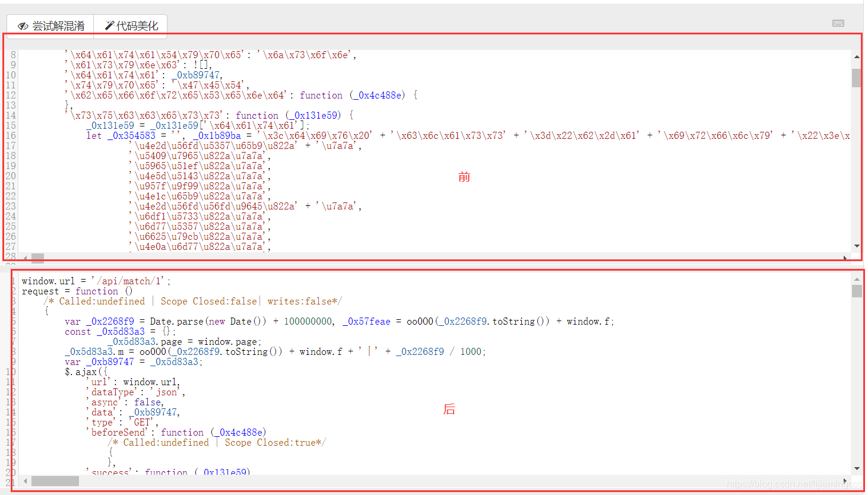The image size is (868, 495).
Task: Click lower editor scroll-down arrow
Action: (856, 468)
